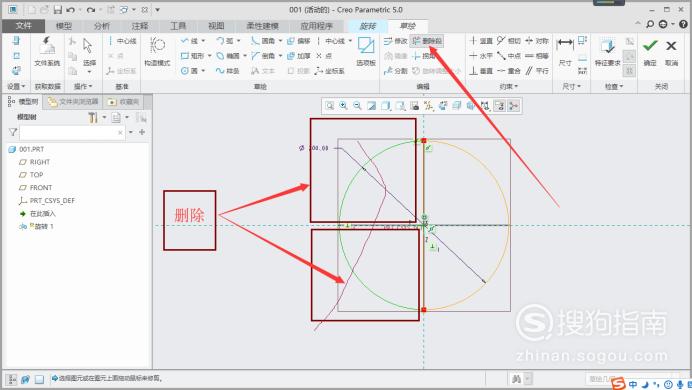692x390 pixels.
Task: Switch to the 分析 (Analysis) ribbon tab
Action: click(102, 26)
